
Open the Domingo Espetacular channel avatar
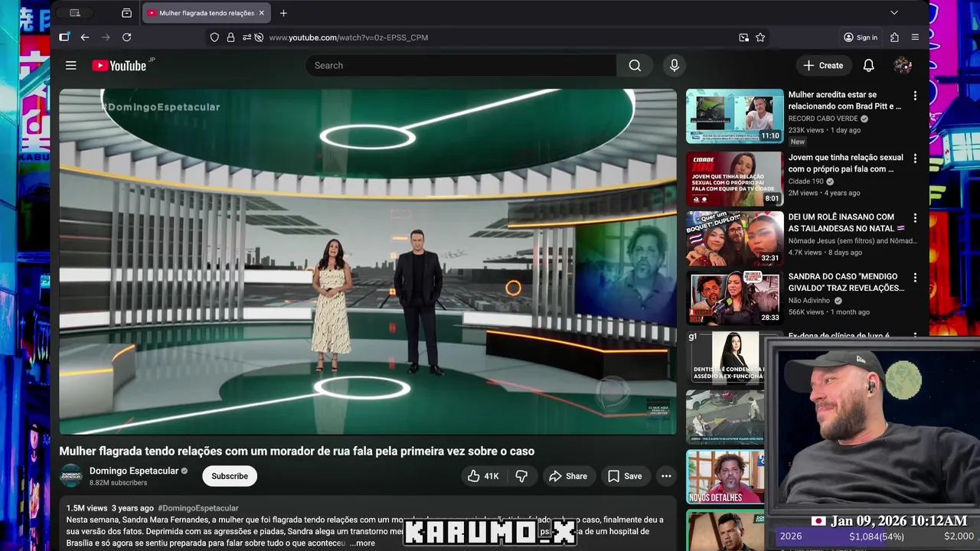71,475
